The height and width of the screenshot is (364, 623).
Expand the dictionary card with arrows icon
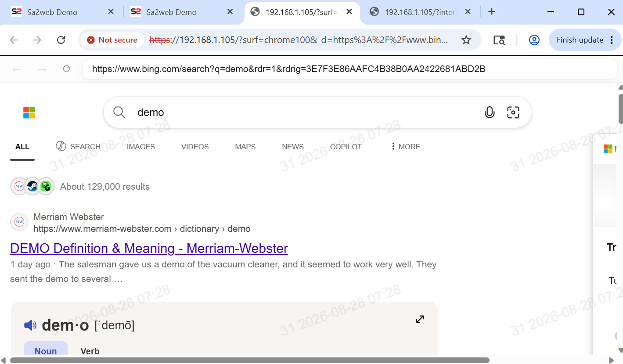pos(420,319)
